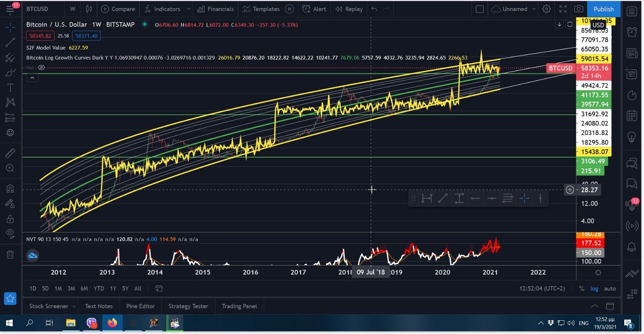This screenshot has width=644, height=334.
Task: Click the Compare button
Action: pos(118,9)
